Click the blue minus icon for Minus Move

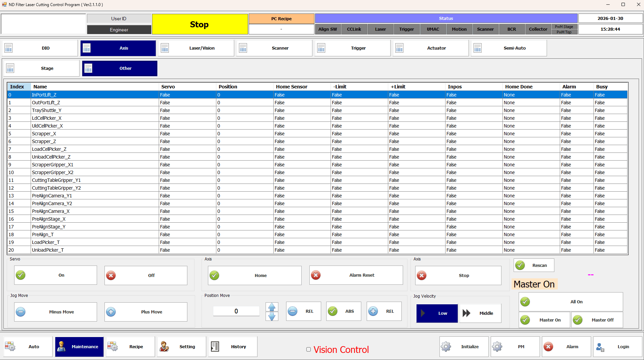21,312
